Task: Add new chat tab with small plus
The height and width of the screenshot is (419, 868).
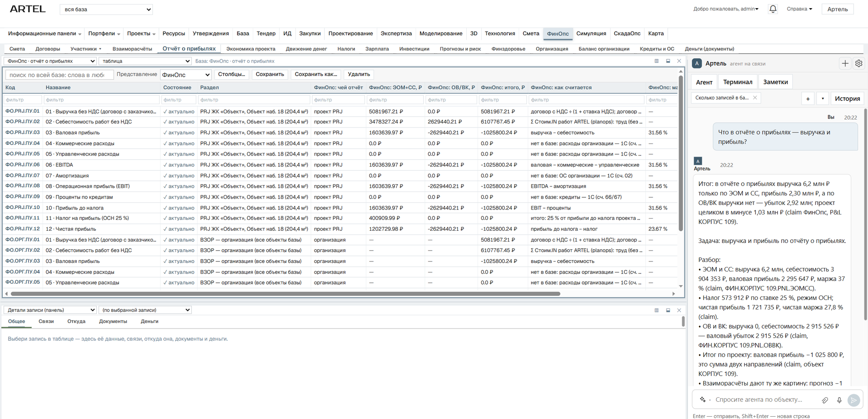Action: (808, 98)
